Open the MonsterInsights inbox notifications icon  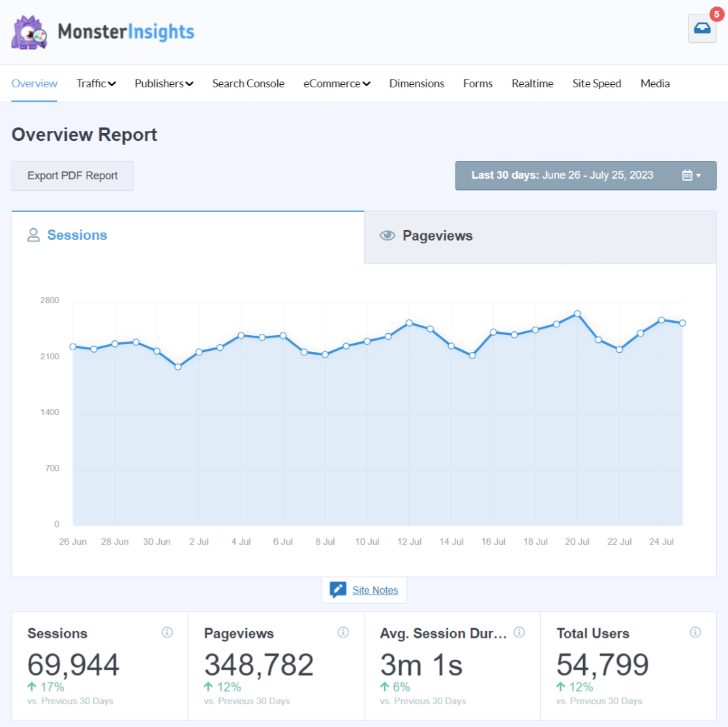[702, 28]
